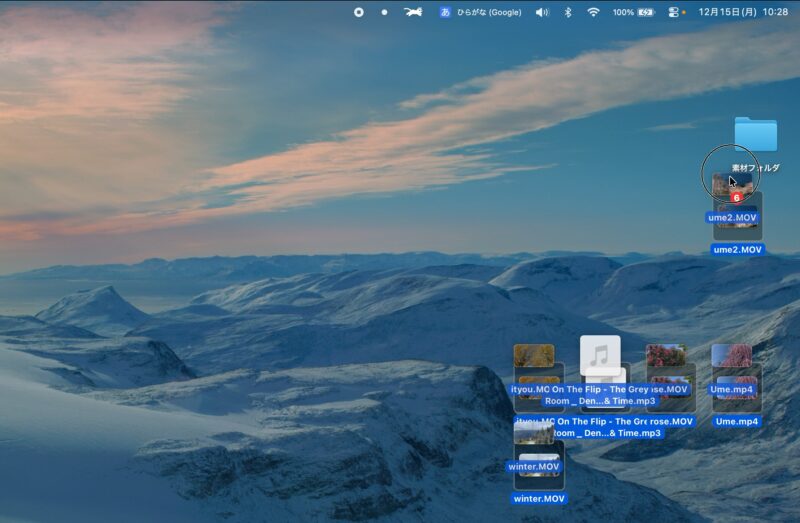
Task: Open the volume control in menu bar
Action: (x=542, y=12)
